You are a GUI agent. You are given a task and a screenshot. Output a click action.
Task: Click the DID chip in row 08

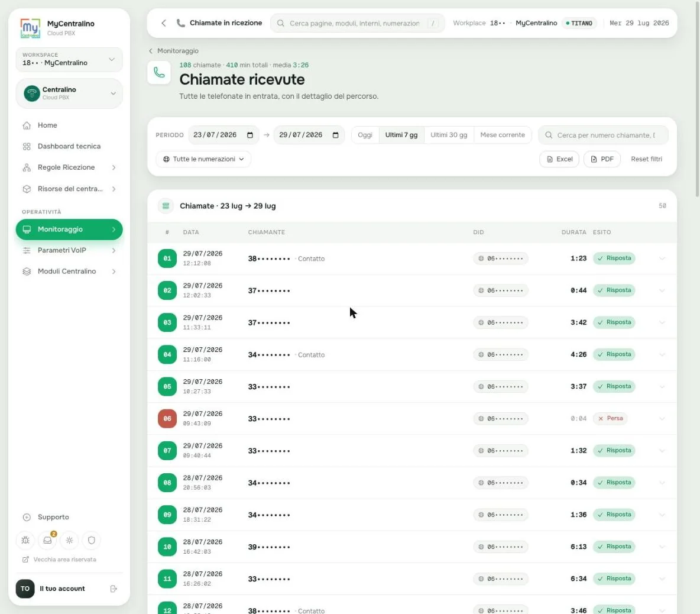[x=500, y=483]
